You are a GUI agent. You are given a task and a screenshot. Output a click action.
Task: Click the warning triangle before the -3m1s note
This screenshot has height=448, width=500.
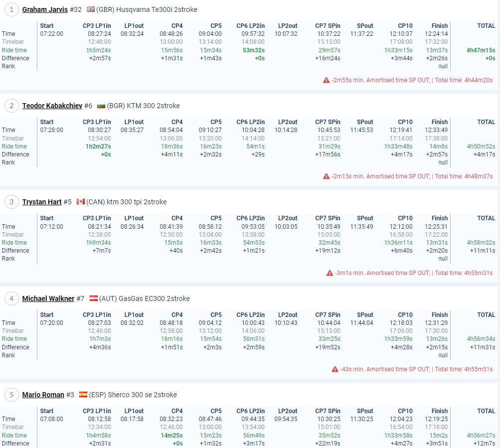click(x=330, y=273)
